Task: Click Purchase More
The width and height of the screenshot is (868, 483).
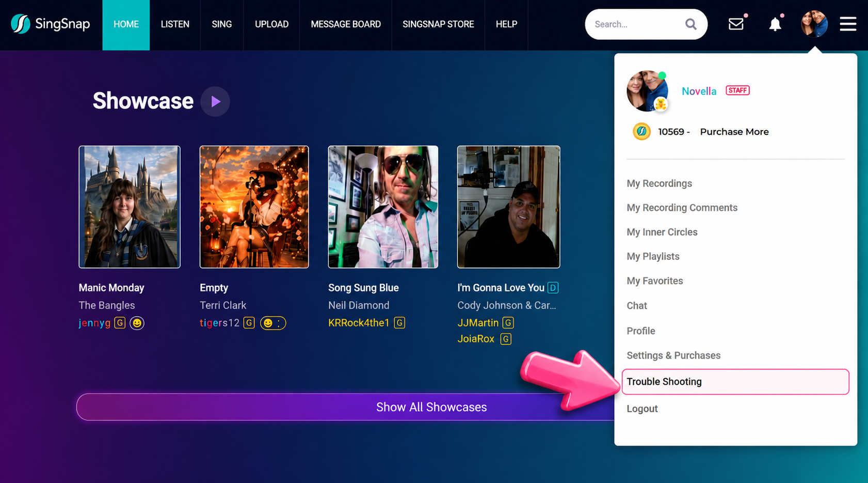Action: (x=734, y=132)
